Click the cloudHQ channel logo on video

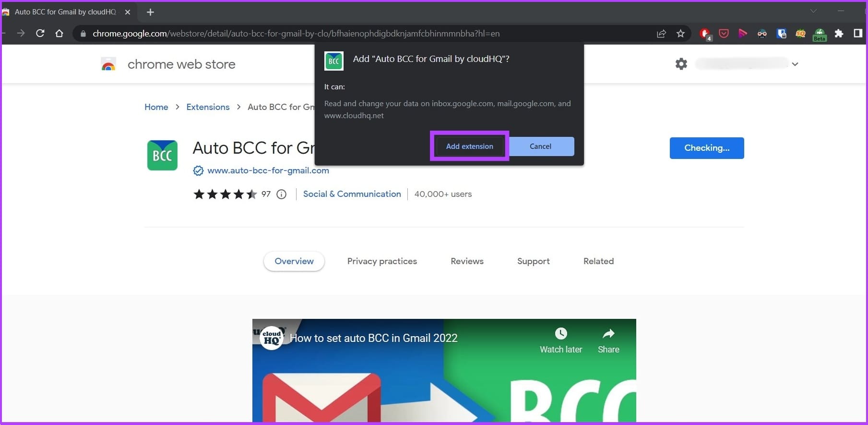click(272, 338)
